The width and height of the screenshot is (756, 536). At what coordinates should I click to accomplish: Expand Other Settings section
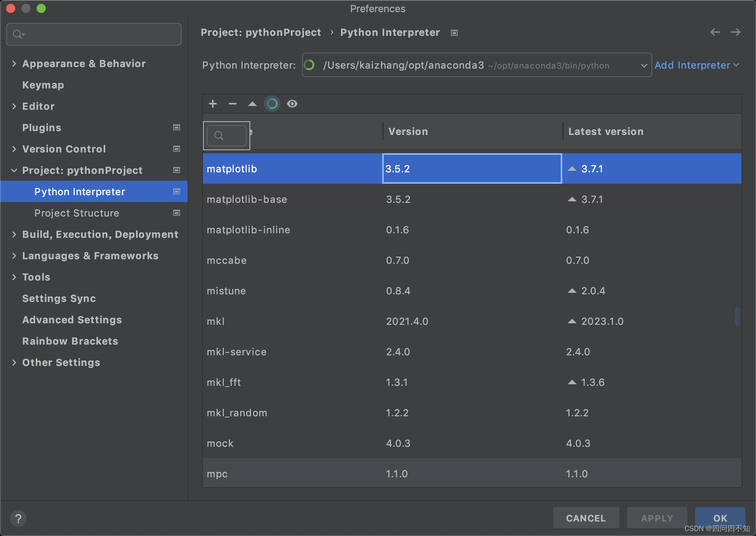click(x=14, y=363)
